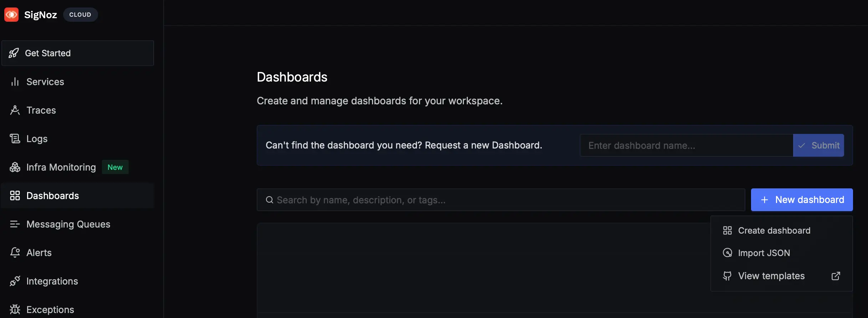Open Messaging Queues
Screen dimensions: 868x318
click(x=78, y=224)
